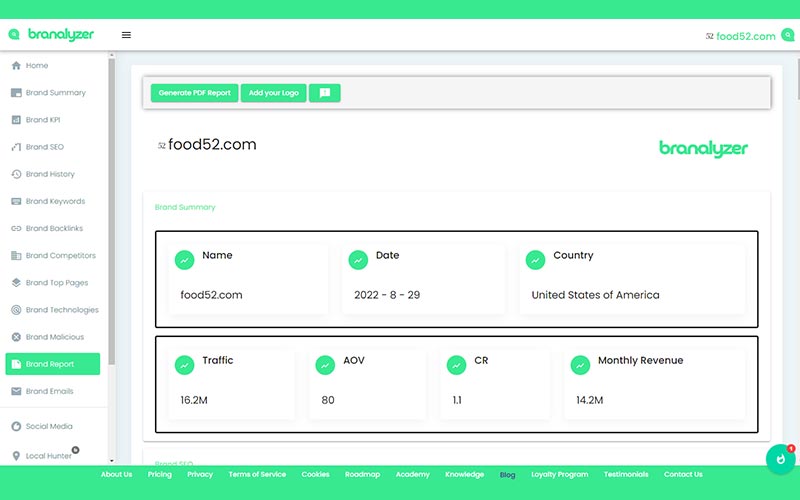
Task: Open Contact Us footer link
Action: pyautogui.click(x=683, y=474)
